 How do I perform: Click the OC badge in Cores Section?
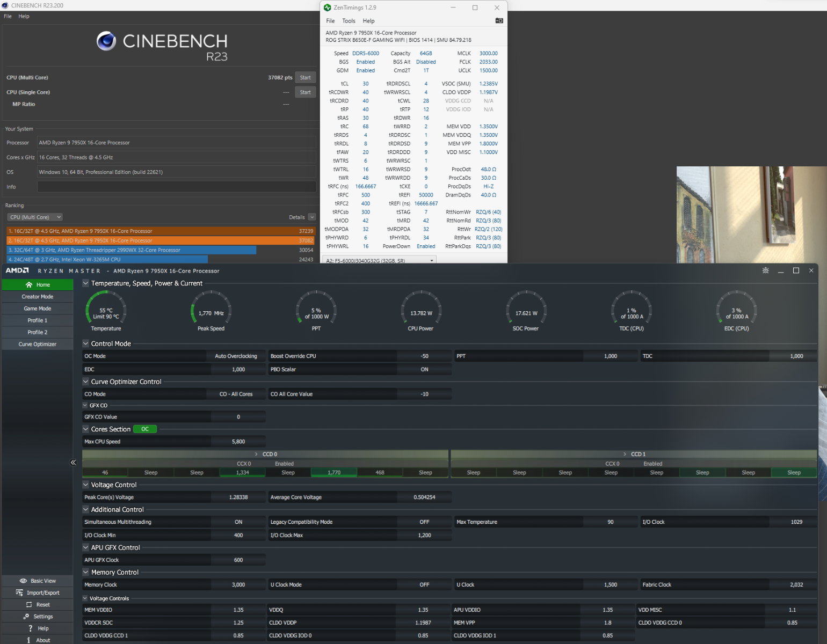(x=145, y=429)
